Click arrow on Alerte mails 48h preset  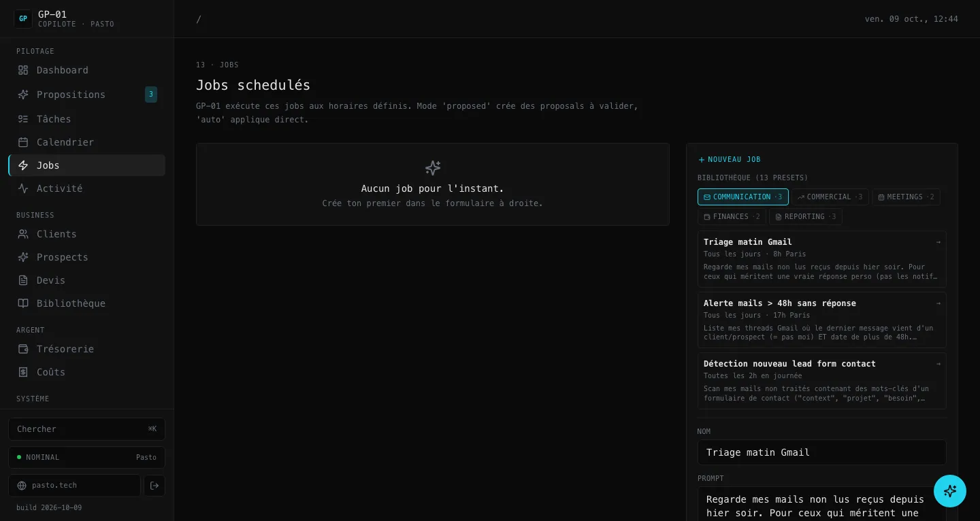(x=938, y=303)
